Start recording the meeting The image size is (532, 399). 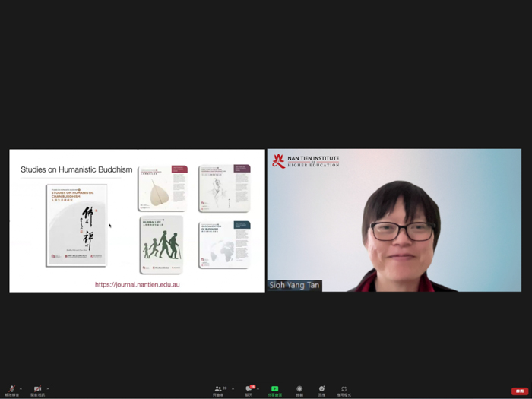point(299,389)
